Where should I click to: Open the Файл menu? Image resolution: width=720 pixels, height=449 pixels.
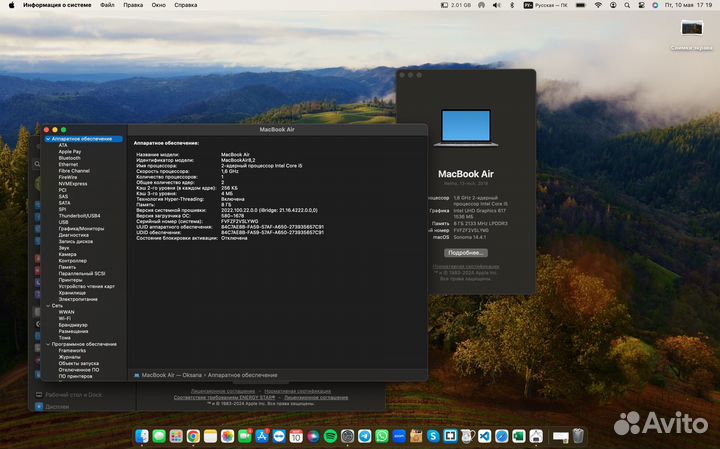[x=107, y=5]
